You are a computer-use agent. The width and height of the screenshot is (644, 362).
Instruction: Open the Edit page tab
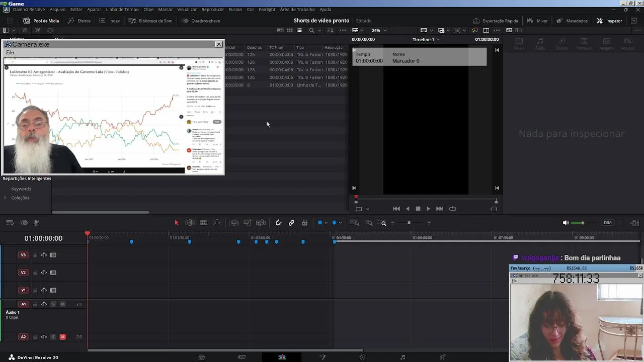point(282,357)
